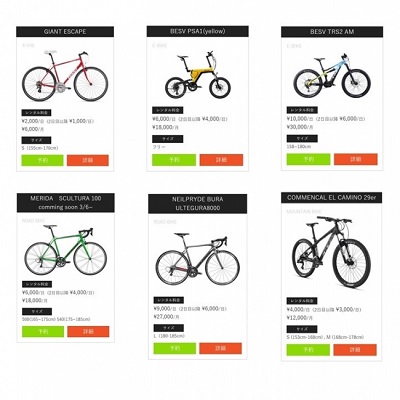Select the grey NEILPRYDE BURA bike photo
The height and width of the screenshot is (400, 400).
[x=197, y=259]
